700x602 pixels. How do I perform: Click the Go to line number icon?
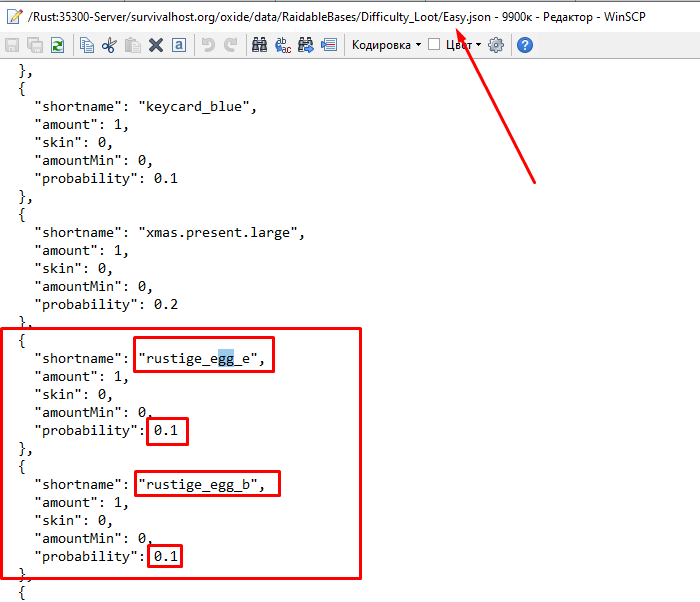pyautogui.click(x=329, y=45)
